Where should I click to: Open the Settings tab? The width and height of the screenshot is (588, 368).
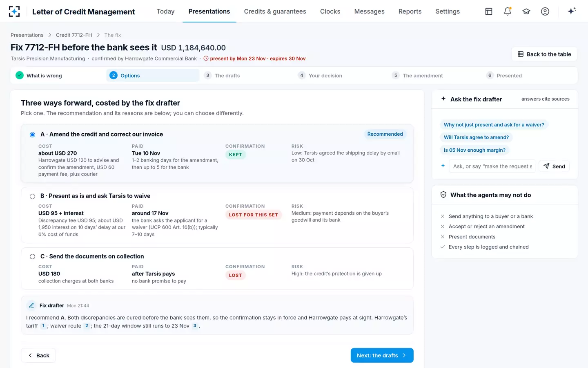tap(448, 11)
